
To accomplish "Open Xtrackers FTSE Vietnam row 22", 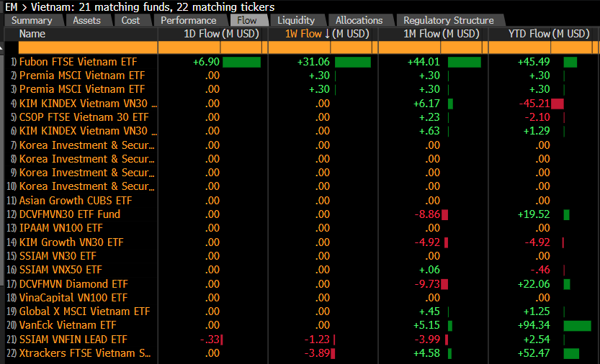I will 85,353.
